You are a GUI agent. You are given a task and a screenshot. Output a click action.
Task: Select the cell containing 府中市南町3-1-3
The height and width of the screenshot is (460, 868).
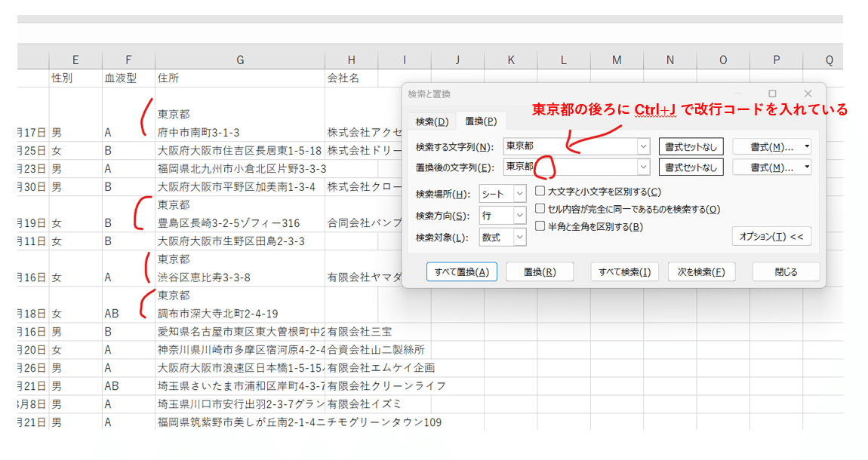coord(240,115)
